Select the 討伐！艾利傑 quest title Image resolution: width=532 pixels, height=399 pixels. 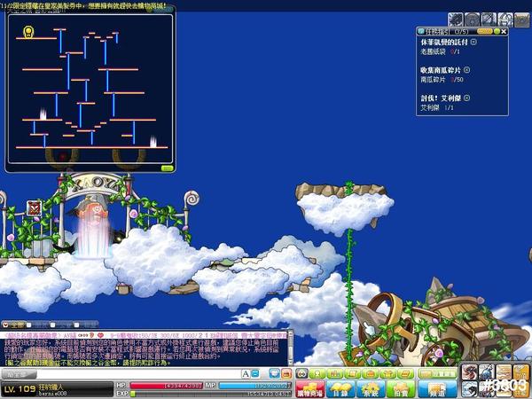[441, 98]
